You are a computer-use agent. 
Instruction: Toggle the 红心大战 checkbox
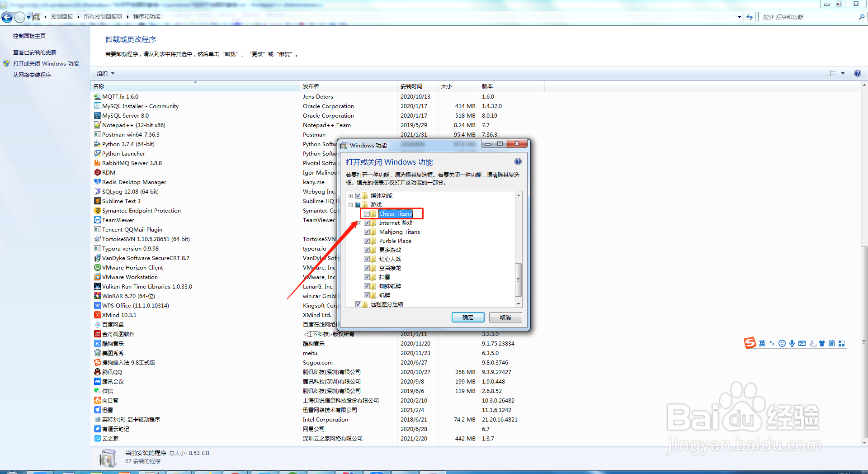pos(367,259)
